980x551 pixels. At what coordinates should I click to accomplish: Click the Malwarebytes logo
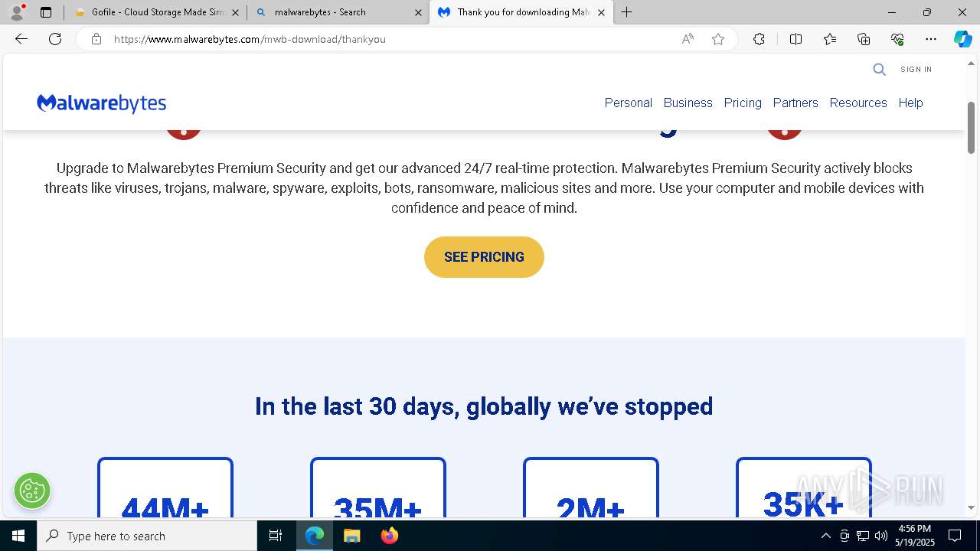coord(102,103)
